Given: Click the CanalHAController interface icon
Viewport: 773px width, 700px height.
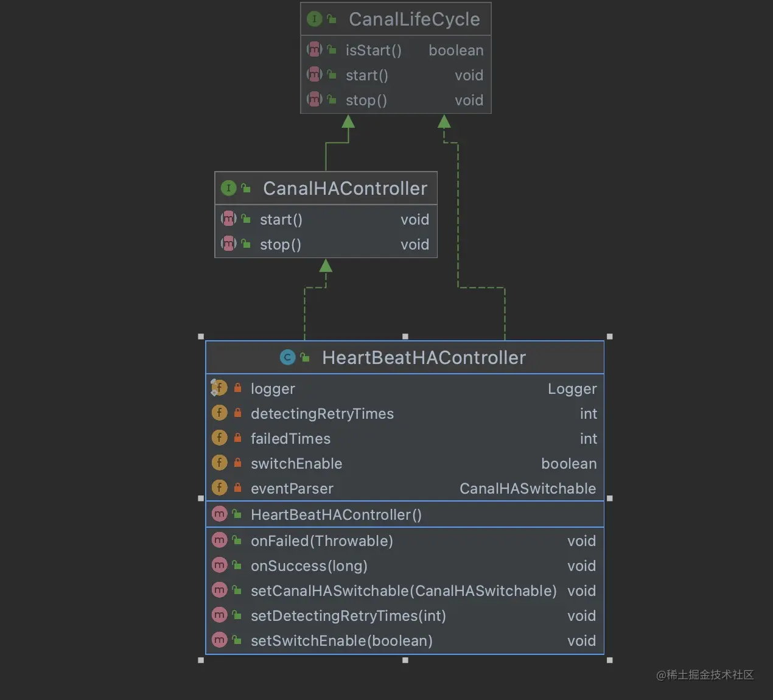Looking at the screenshot, I should tap(228, 188).
